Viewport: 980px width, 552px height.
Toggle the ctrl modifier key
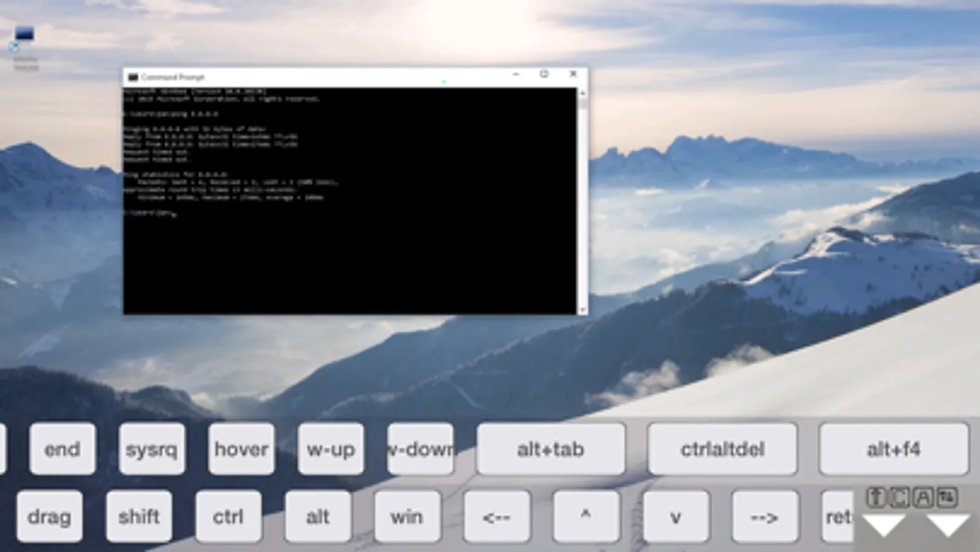(229, 516)
